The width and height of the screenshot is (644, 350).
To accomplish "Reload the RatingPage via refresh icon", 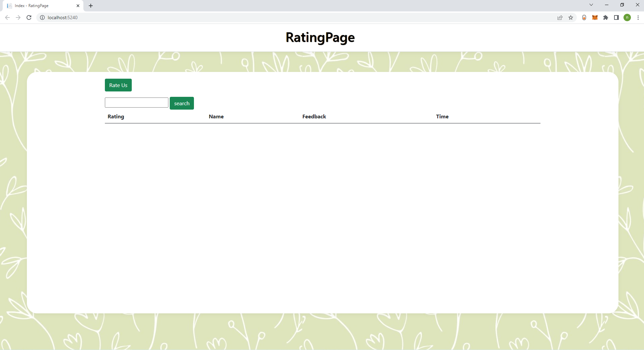I will [29, 17].
